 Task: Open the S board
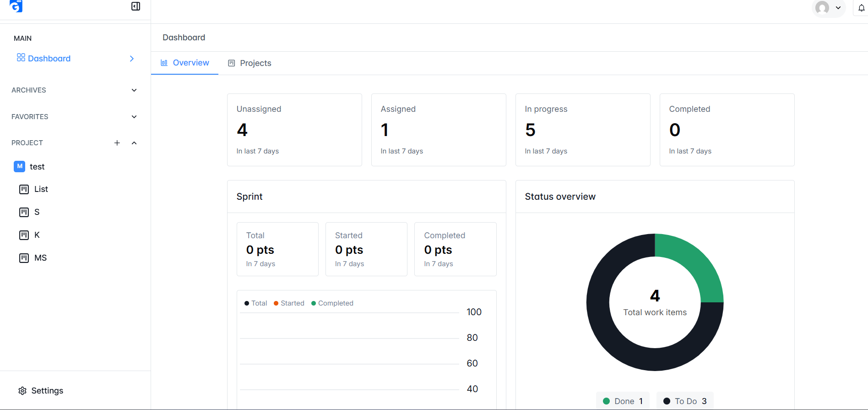pyautogui.click(x=37, y=212)
